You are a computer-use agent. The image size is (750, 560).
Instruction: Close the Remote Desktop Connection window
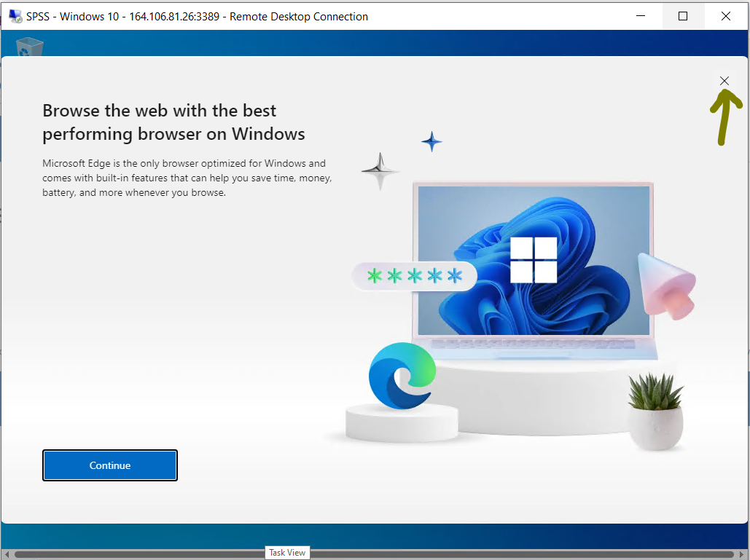click(x=726, y=16)
